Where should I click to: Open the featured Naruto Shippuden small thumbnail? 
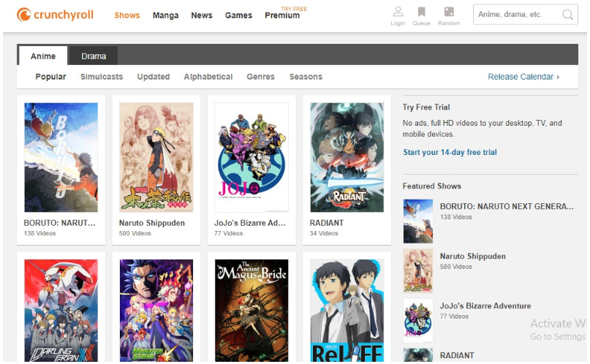[417, 270]
